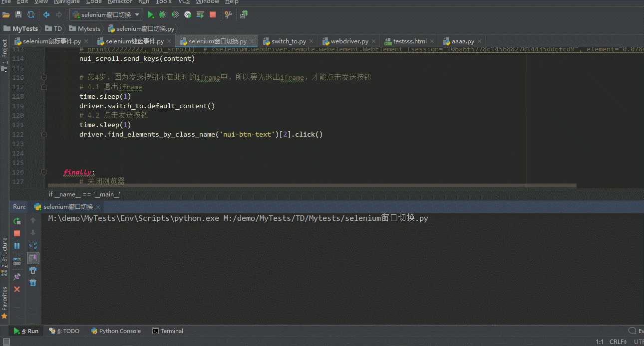Click the Project Structure icon in the toolbar
Viewport: 644px width, 346px height.
pos(244,15)
